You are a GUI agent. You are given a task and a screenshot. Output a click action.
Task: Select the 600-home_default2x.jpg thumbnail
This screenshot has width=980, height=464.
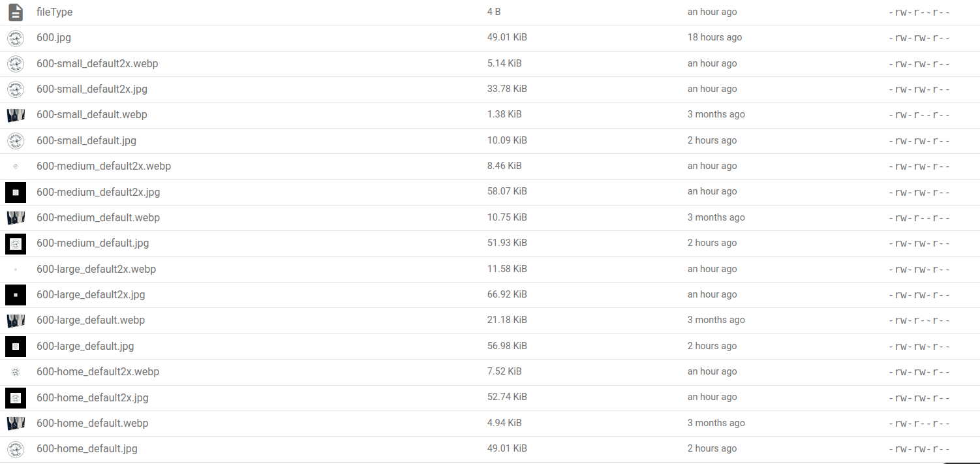pos(16,397)
